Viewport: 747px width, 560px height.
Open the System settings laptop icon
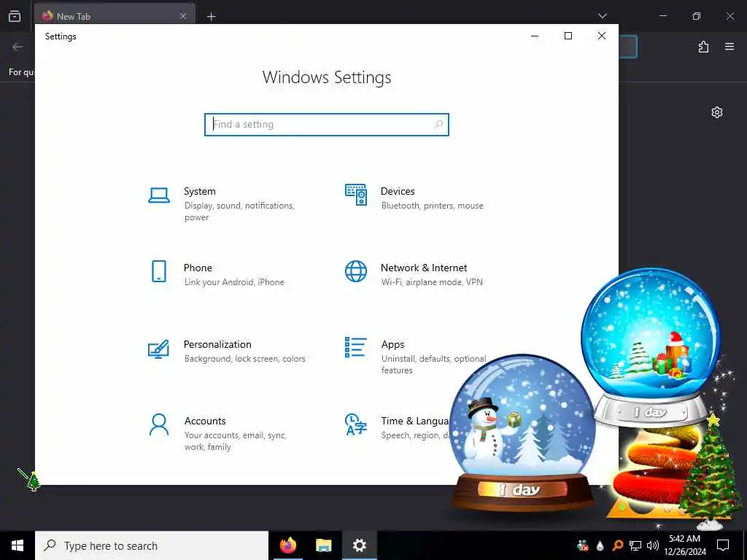158,195
